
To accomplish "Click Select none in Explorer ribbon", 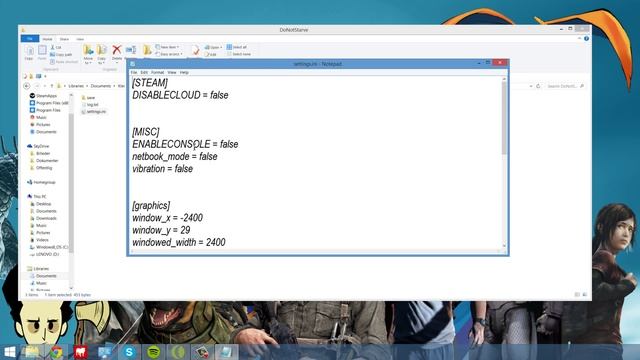I will (239, 54).
